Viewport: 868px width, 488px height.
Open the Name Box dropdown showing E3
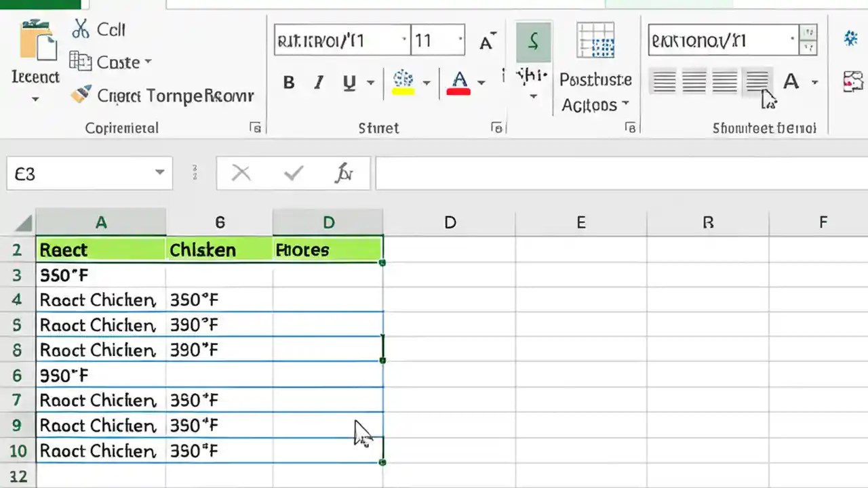pyautogui.click(x=159, y=173)
